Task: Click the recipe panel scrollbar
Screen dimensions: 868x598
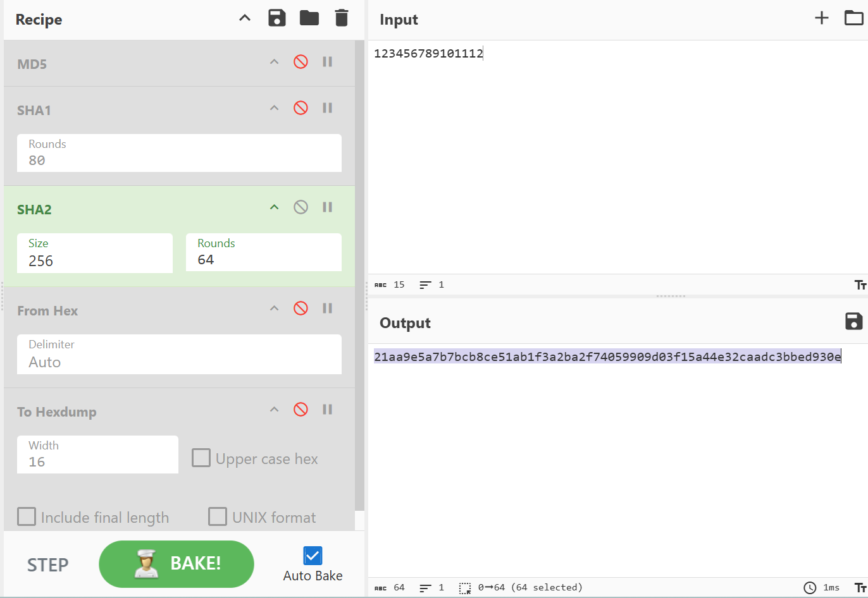Action: (x=359, y=276)
